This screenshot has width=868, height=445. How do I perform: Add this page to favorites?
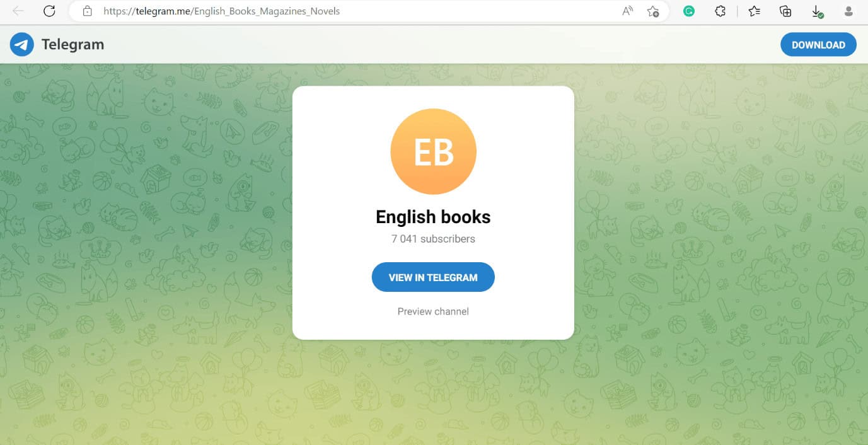point(654,11)
